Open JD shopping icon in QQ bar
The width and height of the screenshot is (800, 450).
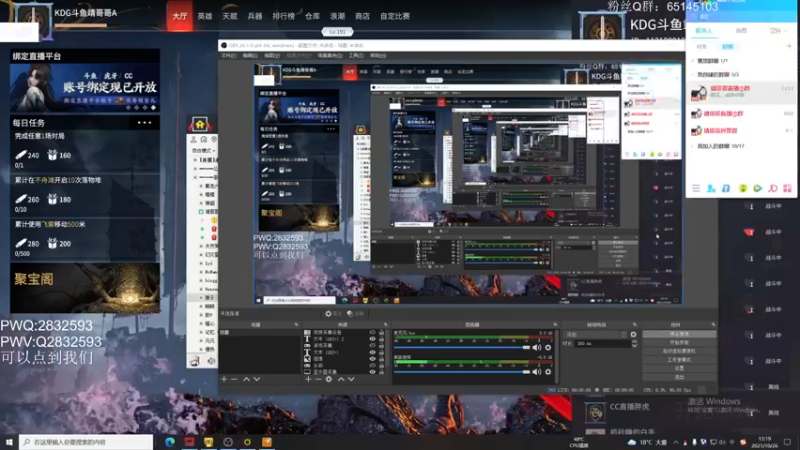(x=773, y=188)
